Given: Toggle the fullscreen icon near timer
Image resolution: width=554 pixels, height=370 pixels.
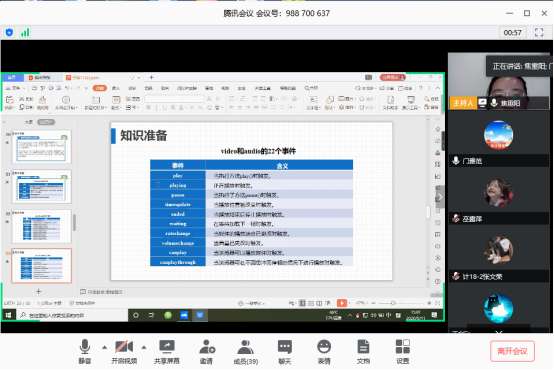Looking at the screenshot, I should coord(539,33).
